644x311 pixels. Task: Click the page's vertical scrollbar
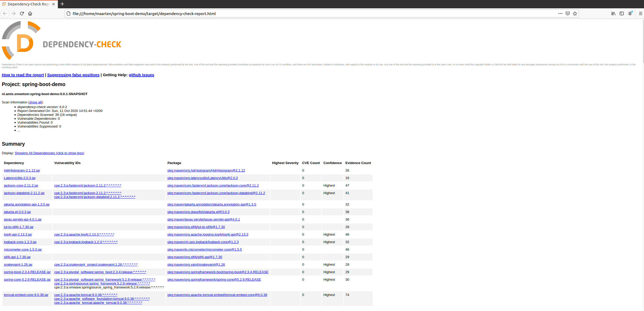pyautogui.click(x=643, y=41)
